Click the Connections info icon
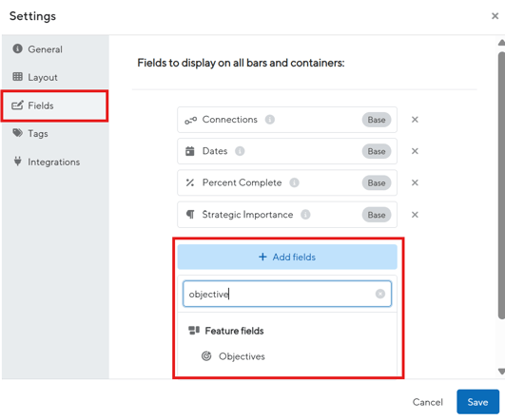The width and height of the screenshot is (505, 420). coord(269,120)
